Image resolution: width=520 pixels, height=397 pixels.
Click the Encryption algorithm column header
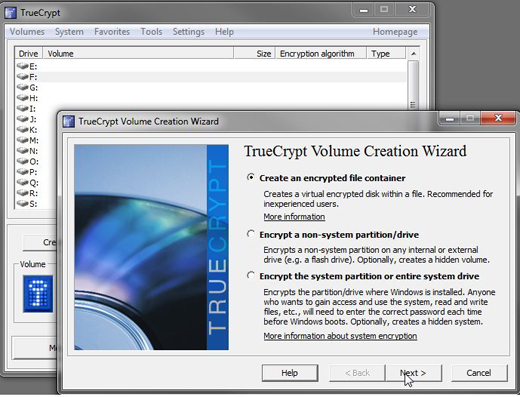(x=321, y=53)
